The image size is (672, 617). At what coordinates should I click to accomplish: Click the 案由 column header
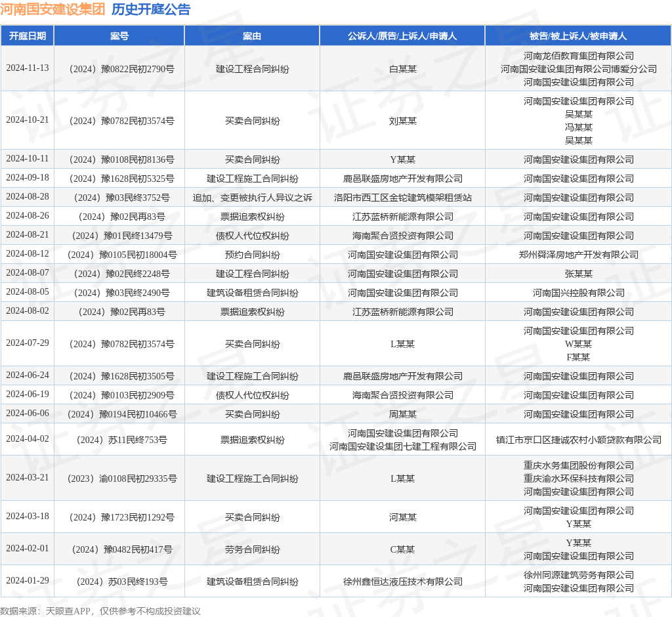pyautogui.click(x=252, y=36)
